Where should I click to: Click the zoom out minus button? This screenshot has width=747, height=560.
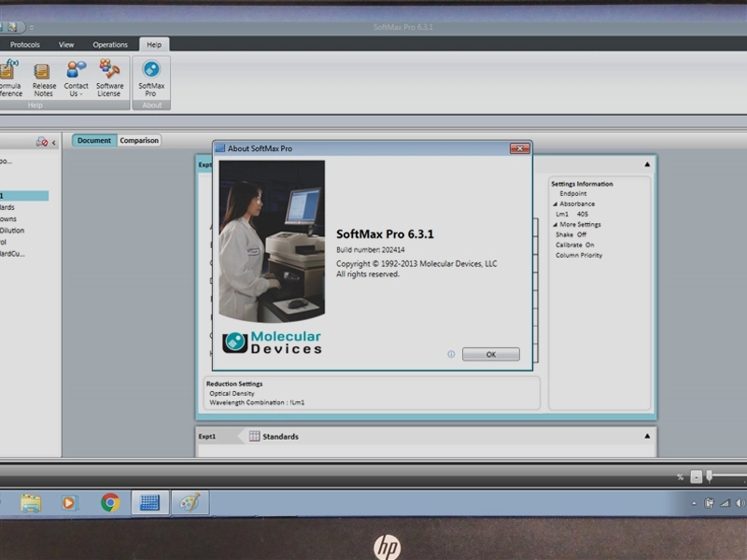[x=696, y=477]
